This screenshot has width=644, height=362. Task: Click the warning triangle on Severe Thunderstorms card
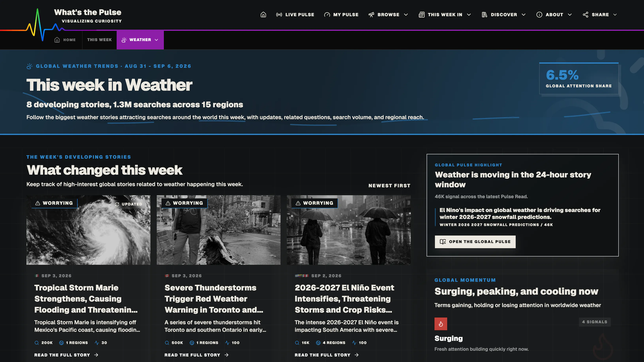click(168, 203)
